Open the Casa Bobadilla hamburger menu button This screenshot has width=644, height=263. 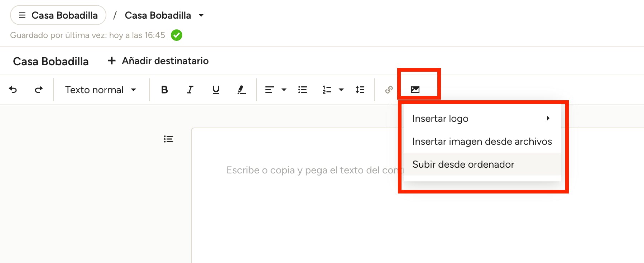[x=58, y=15]
